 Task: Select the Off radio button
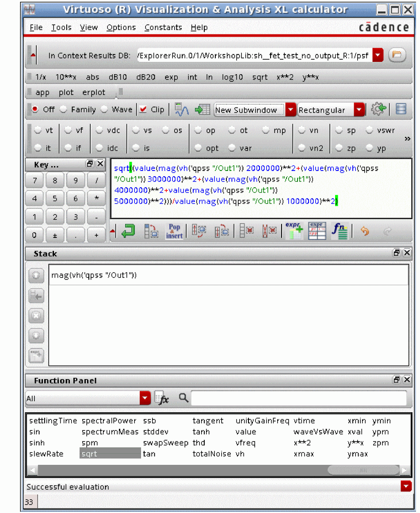[x=35, y=109]
